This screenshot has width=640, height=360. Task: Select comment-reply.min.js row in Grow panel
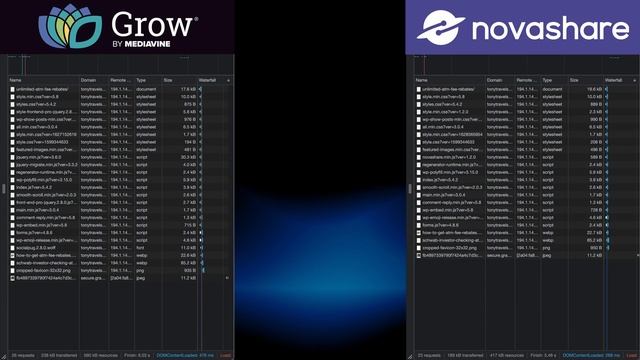click(121, 218)
